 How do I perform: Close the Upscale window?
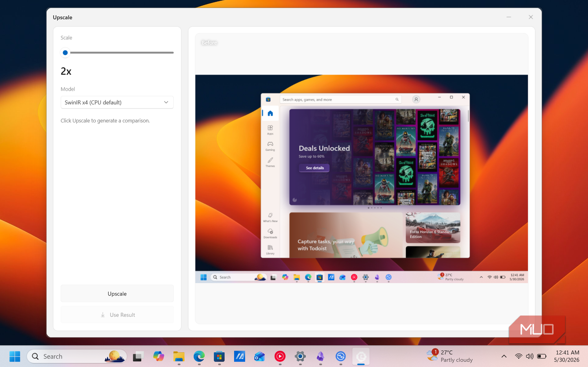pos(531,17)
